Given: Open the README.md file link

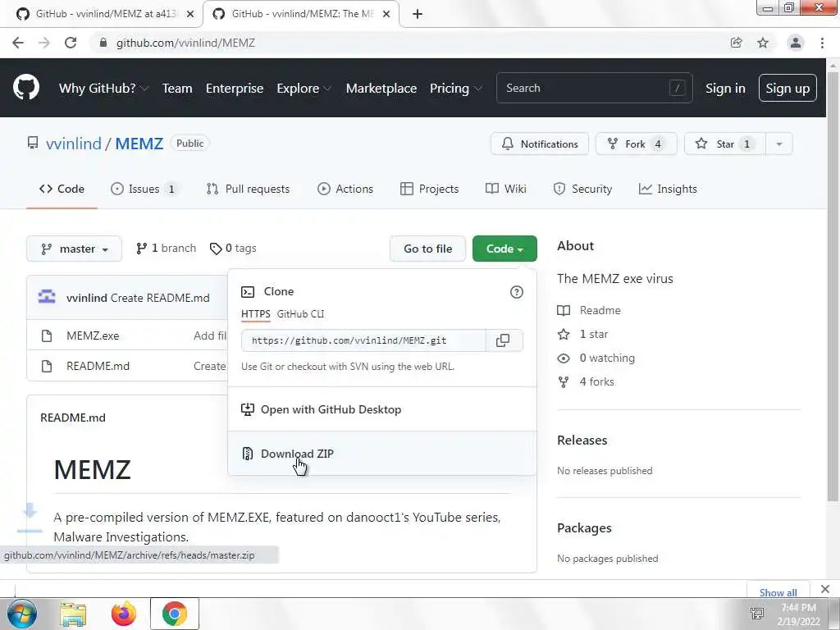Looking at the screenshot, I should [98, 366].
